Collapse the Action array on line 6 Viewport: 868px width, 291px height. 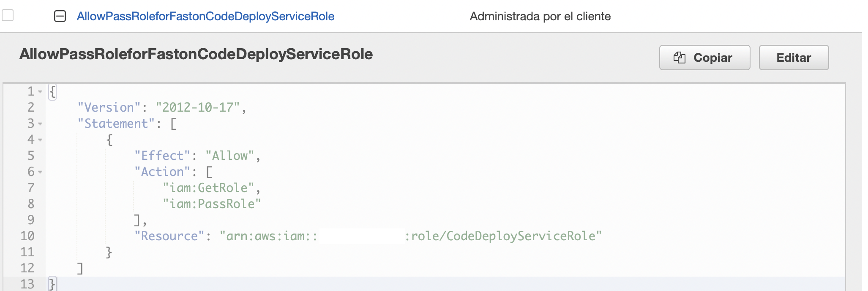coord(41,172)
